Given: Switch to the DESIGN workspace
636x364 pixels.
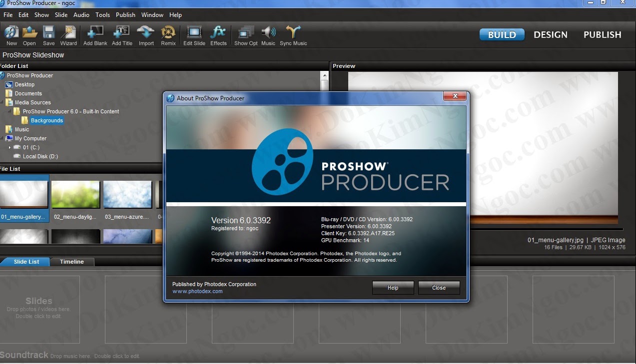Looking at the screenshot, I should click(x=551, y=34).
